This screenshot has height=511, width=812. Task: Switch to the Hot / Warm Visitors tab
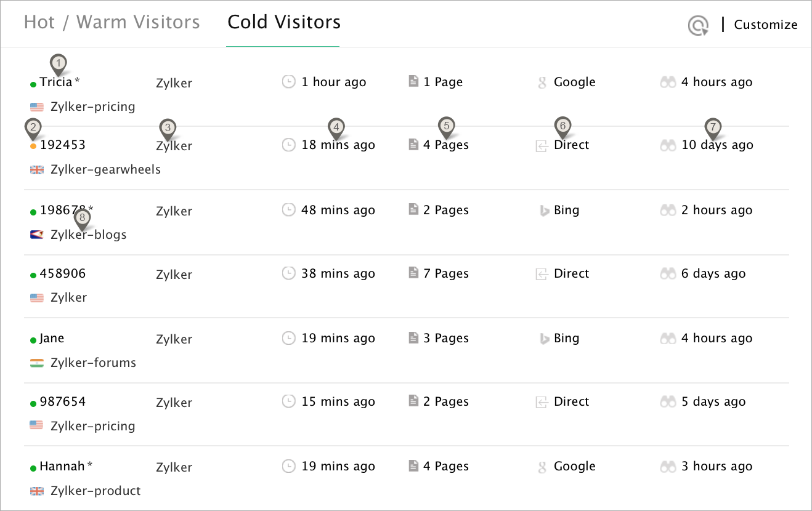coord(112,23)
